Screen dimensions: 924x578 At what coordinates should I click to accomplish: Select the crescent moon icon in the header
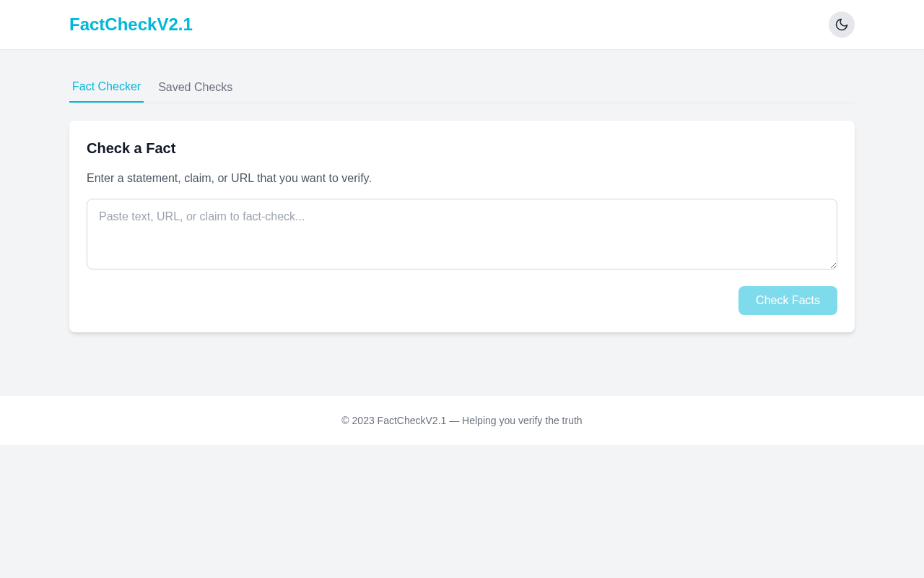click(841, 24)
